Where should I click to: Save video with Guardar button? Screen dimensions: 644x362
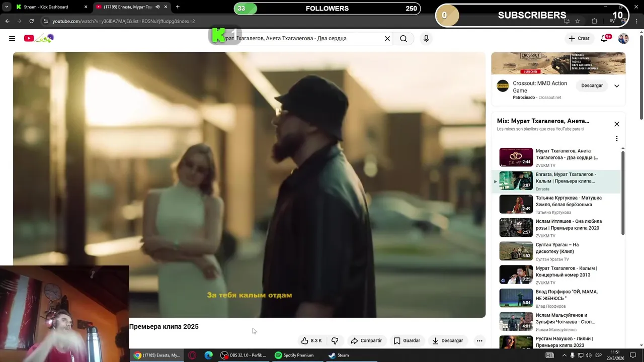pos(407,340)
